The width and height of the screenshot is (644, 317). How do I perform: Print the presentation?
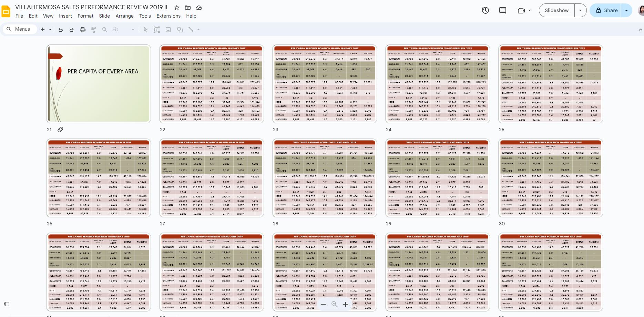tap(83, 30)
